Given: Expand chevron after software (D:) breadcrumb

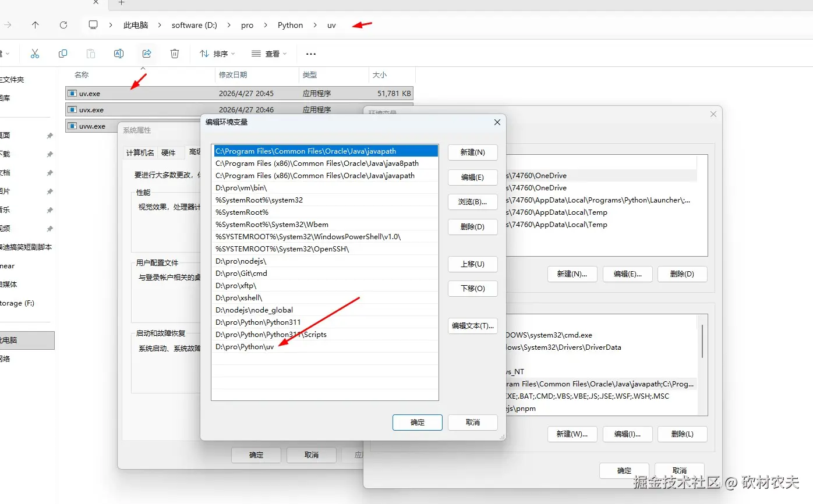Looking at the screenshot, I should pos(229,25).
